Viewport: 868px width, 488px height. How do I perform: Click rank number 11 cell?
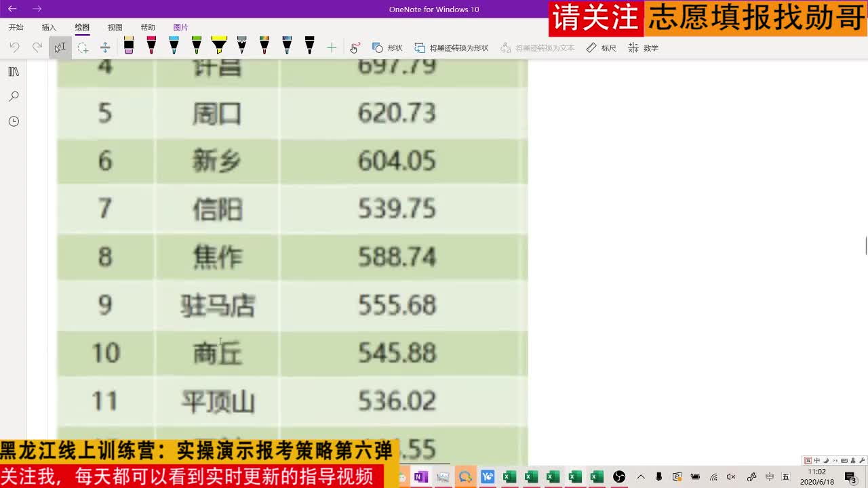(x=105, y=402)
